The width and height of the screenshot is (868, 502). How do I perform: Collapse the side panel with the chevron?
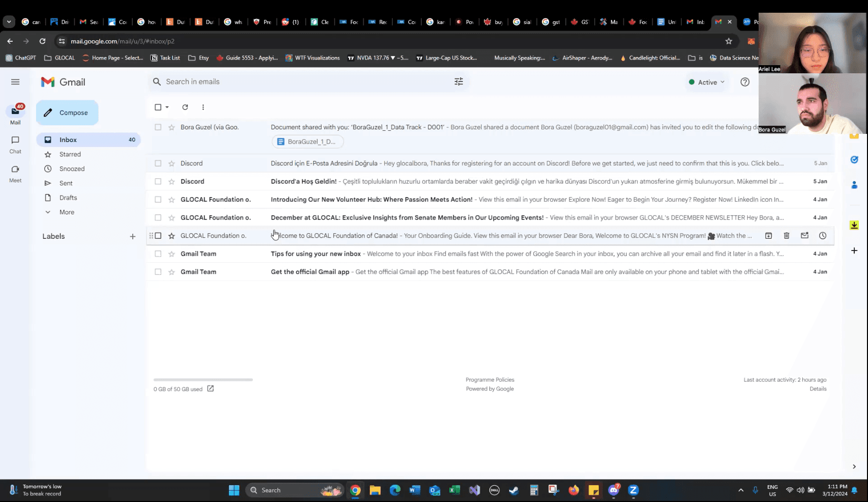pos(854,466)
